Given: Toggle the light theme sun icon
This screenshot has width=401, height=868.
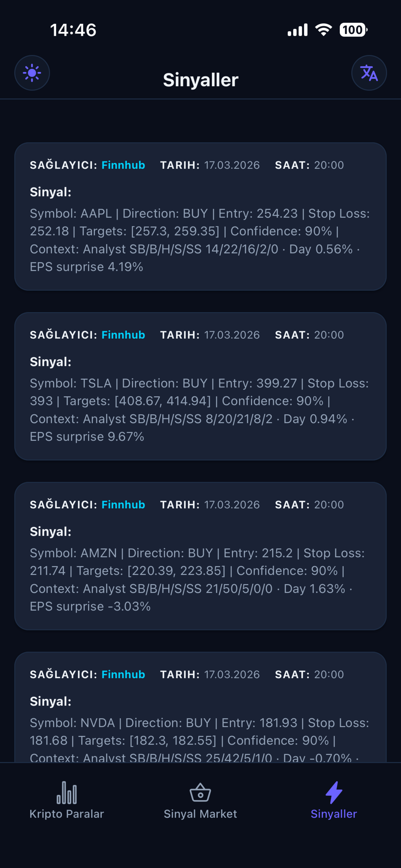Looking at the screenshot, I should [x=32, y=73].
